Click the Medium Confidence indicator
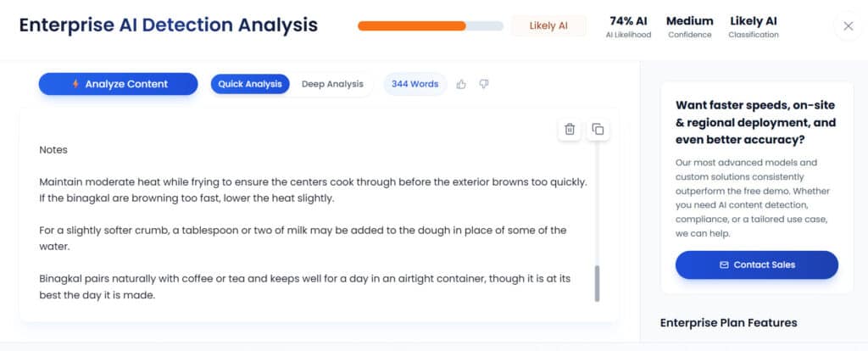This screenshot has width=868, height=351. tap(689, 26)
